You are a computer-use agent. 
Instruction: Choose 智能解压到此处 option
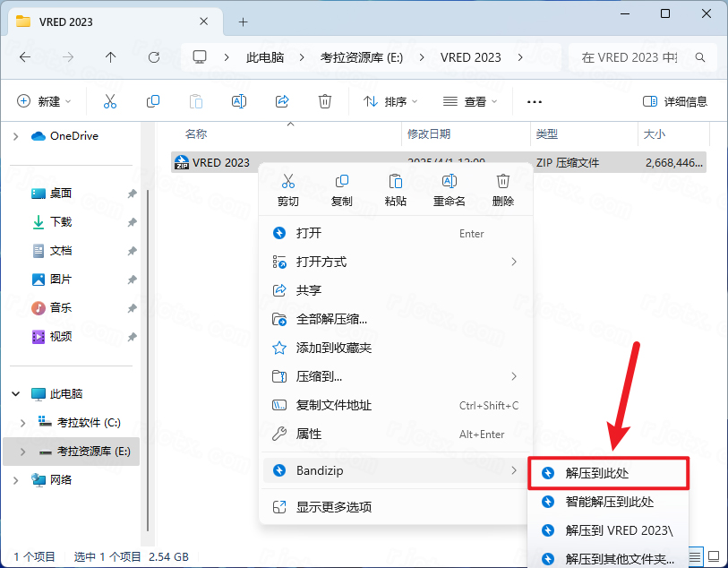click(609, 502)
